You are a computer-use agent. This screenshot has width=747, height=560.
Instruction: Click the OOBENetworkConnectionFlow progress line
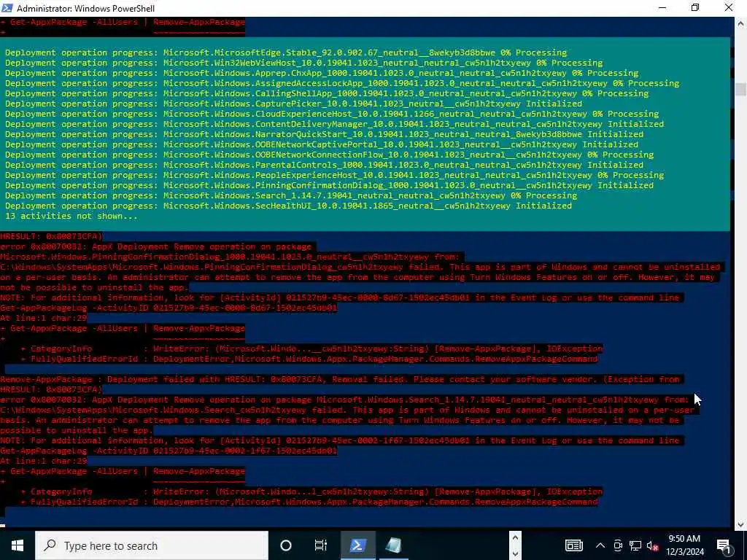click(x=329, y=155)
